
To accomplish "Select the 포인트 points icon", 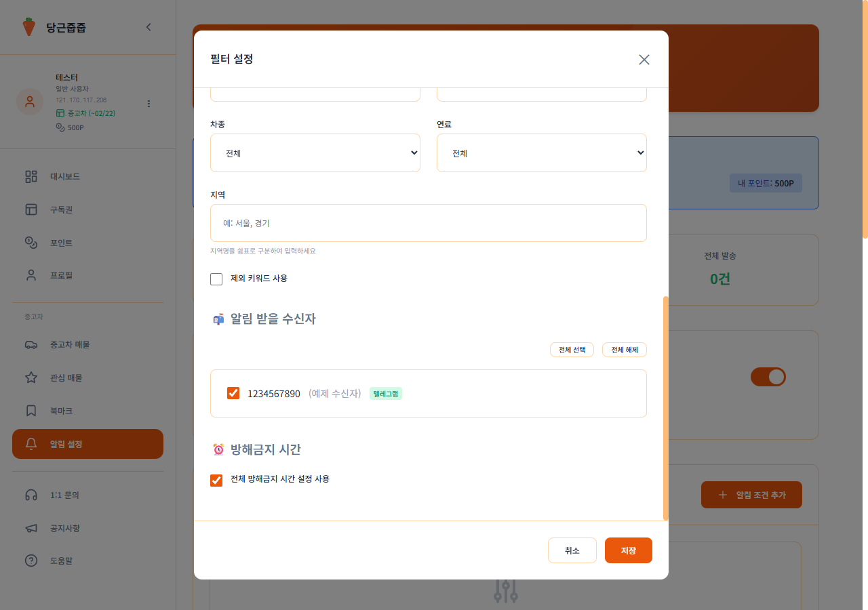I will [x=31, y=242].
